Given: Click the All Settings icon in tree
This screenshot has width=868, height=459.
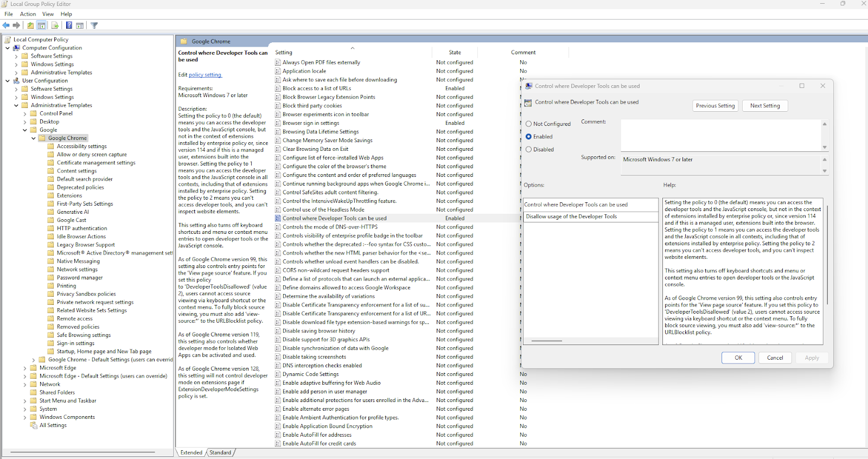Looking at the screenshot, I should [34, 425].
